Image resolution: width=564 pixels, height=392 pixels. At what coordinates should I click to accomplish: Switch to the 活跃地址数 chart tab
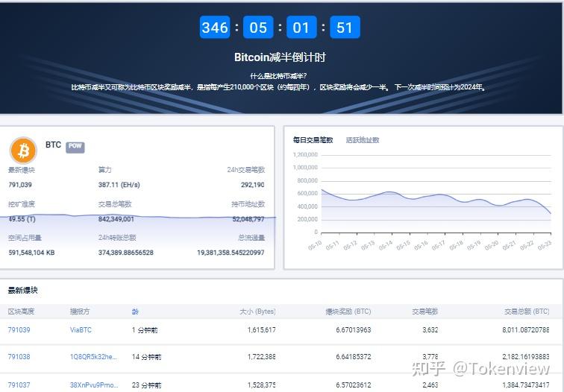363,140
